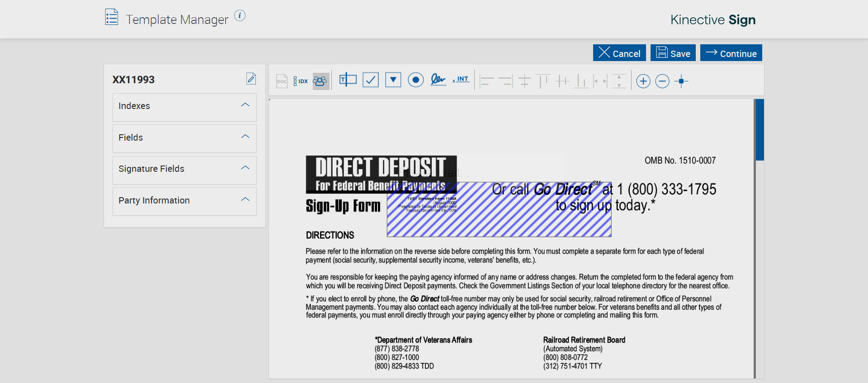
Task: Align selected fields to the bottom
Action: 581,81
